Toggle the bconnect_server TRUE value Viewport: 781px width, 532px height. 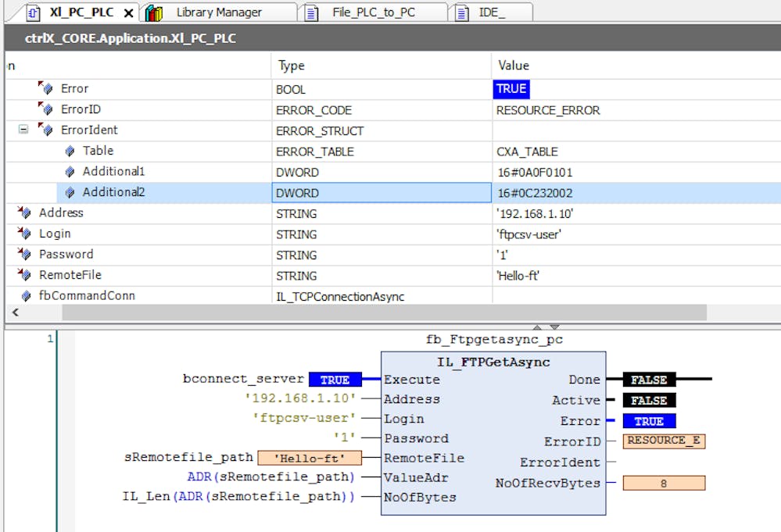(335, 380)
